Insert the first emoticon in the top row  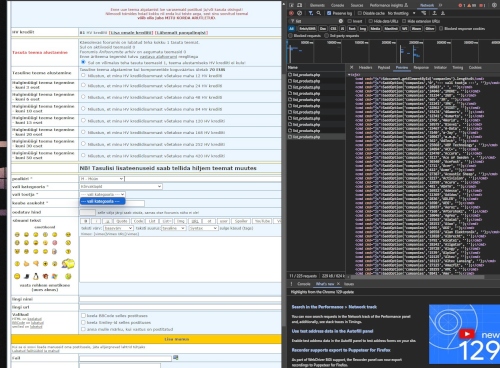(x=17, y=235)
